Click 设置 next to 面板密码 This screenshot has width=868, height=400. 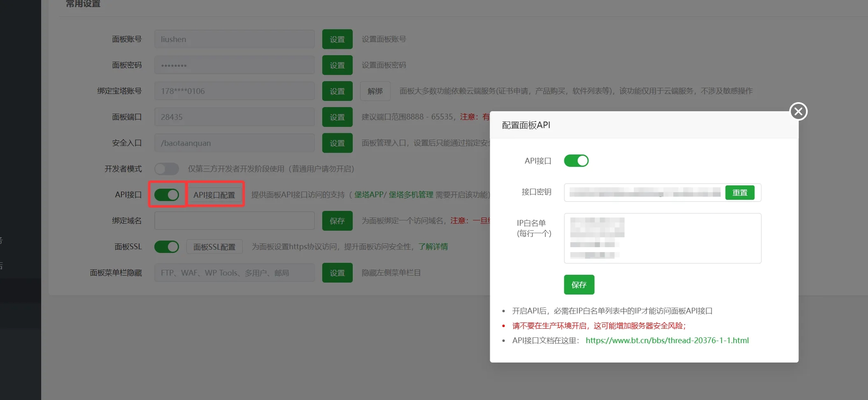(337, 65)
